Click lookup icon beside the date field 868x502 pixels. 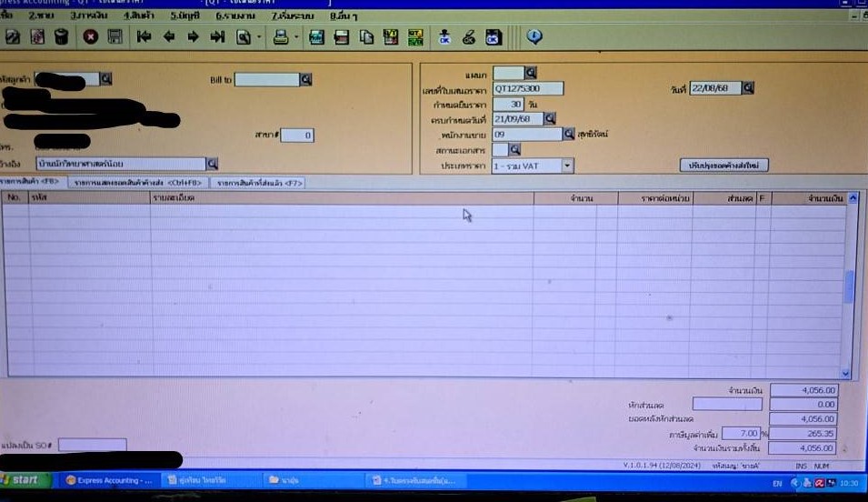748,88
